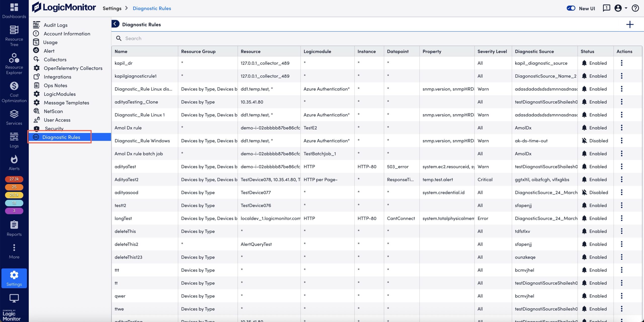Open Resource Explorer from the sidebar
Viewport: 644px width, 322px height.
(x=14, y=63)
